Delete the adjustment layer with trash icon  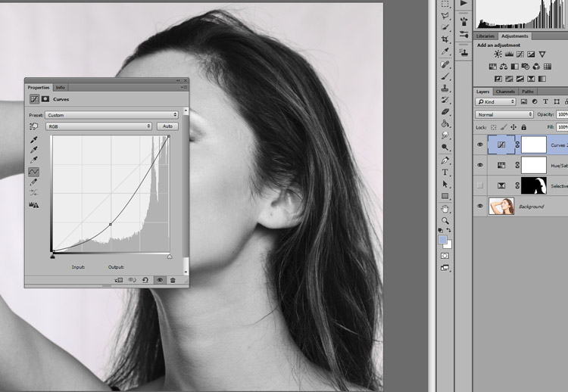[x=173, y=280]
